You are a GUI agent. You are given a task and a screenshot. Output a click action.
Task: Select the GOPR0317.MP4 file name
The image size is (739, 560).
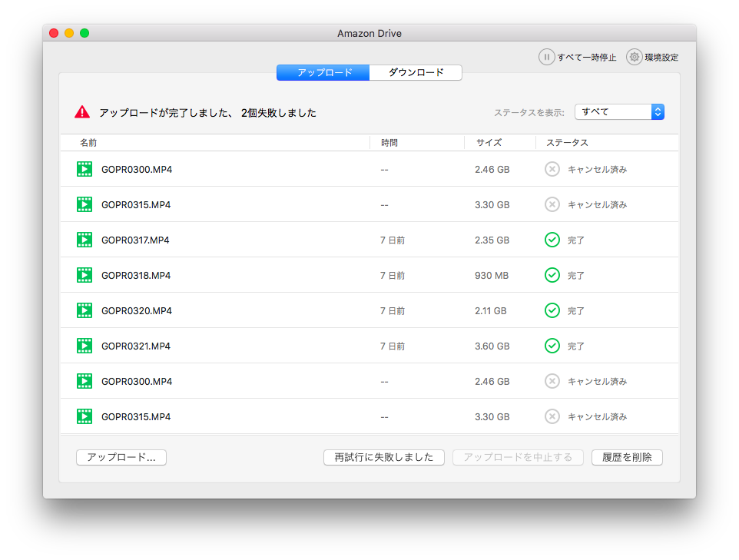pyautogui.click(x=135, y=240)
